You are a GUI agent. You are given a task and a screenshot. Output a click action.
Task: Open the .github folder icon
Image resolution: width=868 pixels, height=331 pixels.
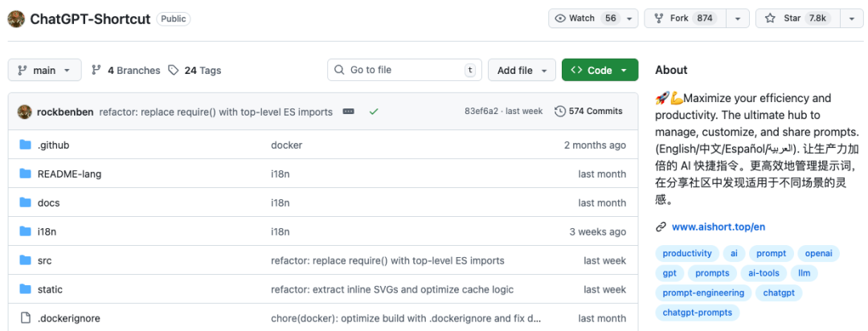pyautogui.click(x=25, y=145)
